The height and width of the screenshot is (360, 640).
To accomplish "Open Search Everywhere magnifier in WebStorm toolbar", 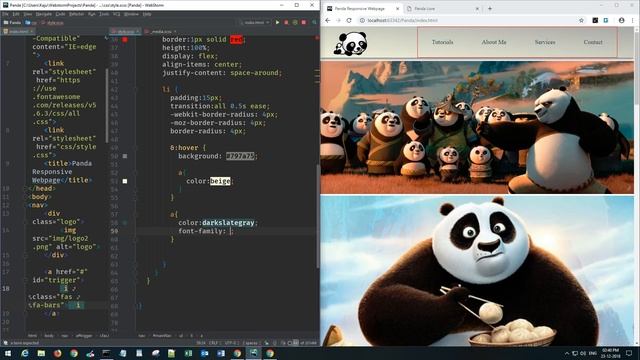I will click(x=314, y=22).
